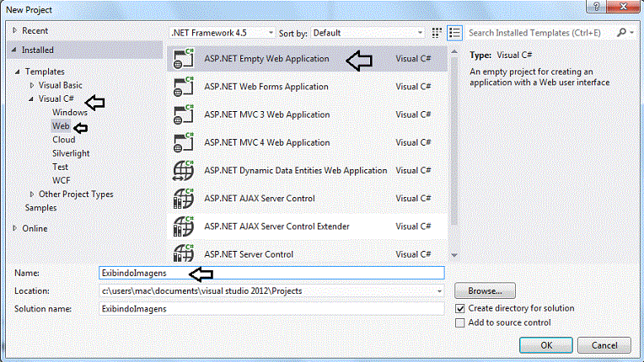Click up arrow of template list scrollbar

point(454,52)
